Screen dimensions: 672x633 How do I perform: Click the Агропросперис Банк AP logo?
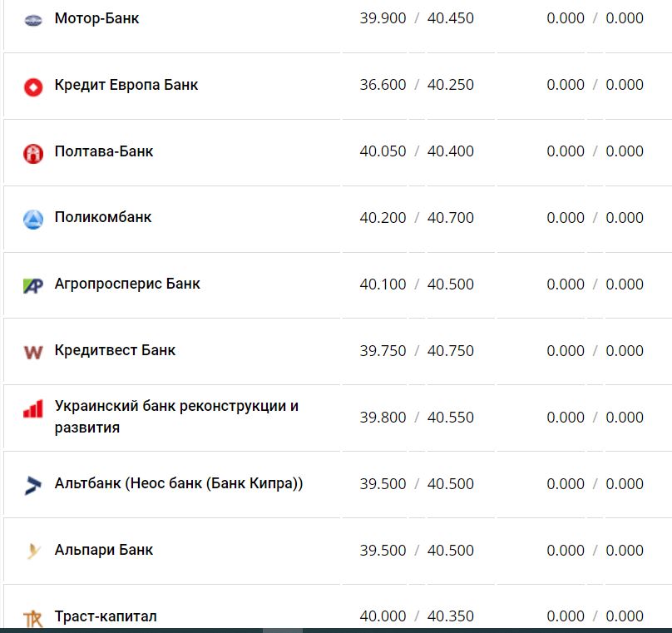(x=32, y=285)
